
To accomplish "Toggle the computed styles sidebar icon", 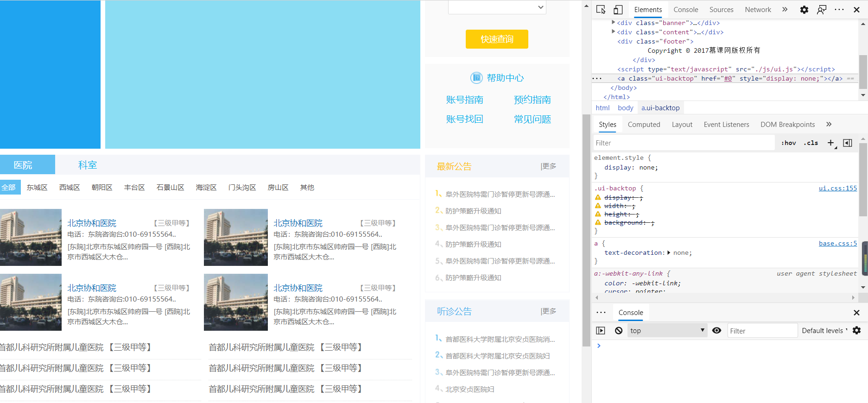I will (848, 143).
